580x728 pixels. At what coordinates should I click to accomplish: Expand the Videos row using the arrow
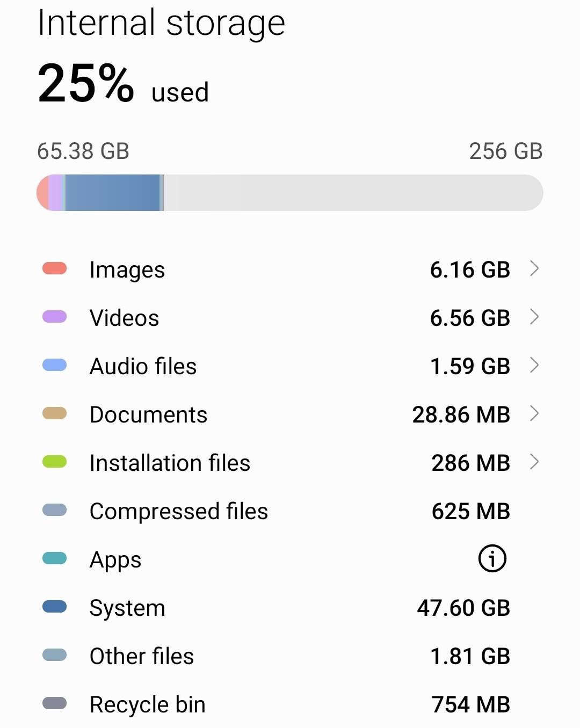tap(535, 317)
